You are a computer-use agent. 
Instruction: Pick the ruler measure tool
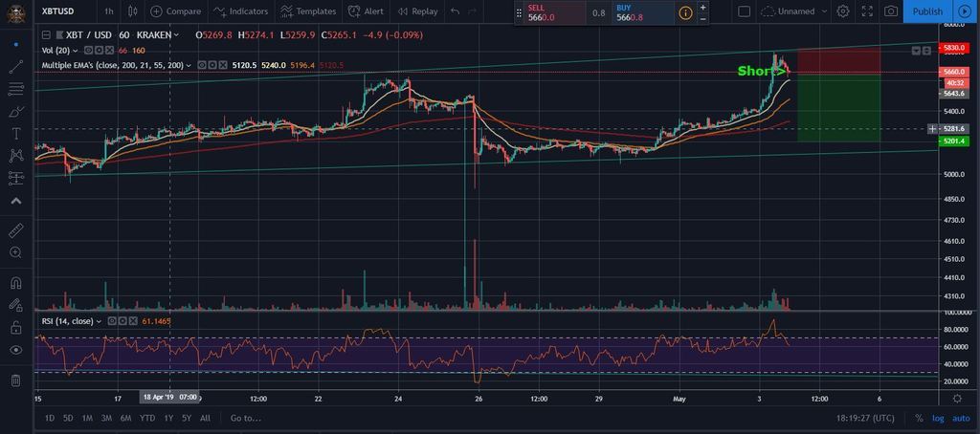(x=15, y=230)
